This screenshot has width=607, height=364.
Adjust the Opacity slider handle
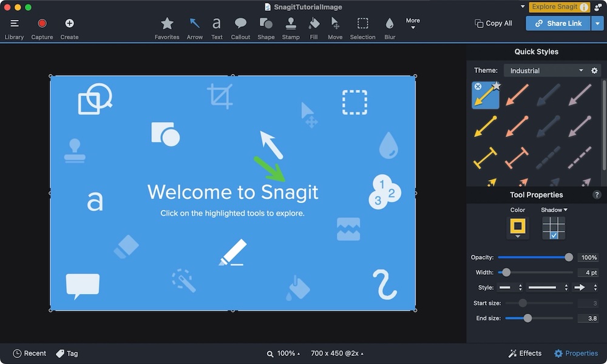[x=569, y=257]
